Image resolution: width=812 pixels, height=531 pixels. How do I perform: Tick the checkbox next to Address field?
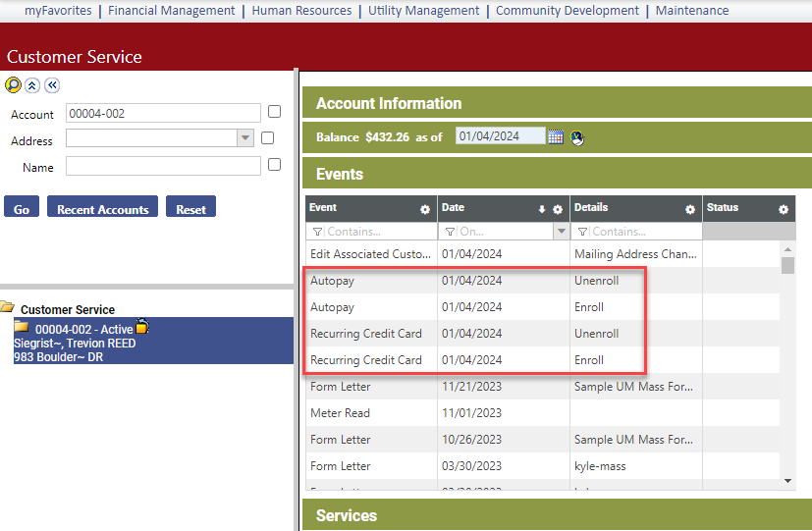pyautogui.click(x=267, y=138)
